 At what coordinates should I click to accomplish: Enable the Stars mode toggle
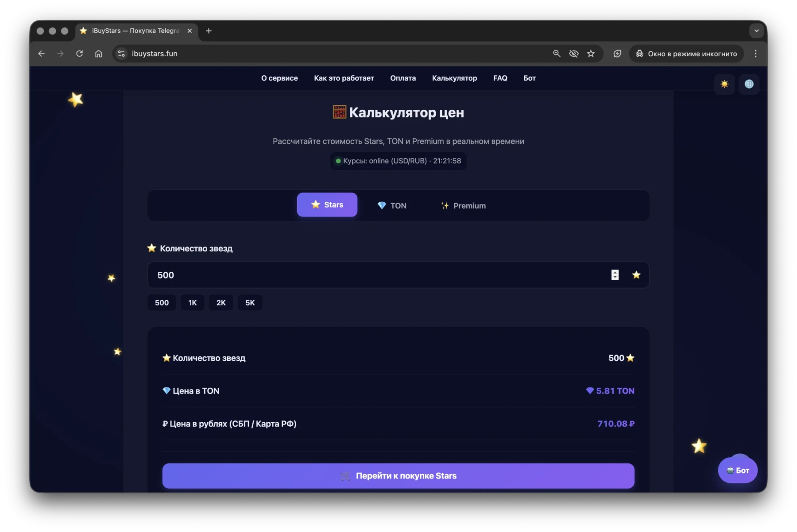coord(327,204)
